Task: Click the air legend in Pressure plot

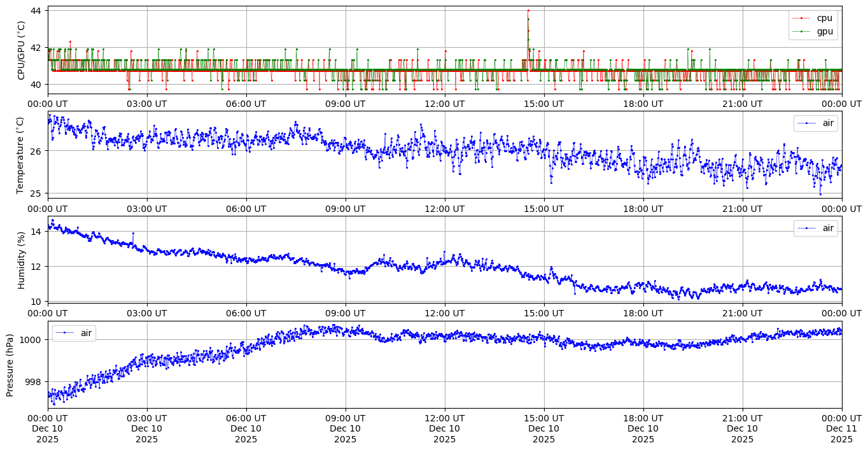Action: click(x=74, y=333)
